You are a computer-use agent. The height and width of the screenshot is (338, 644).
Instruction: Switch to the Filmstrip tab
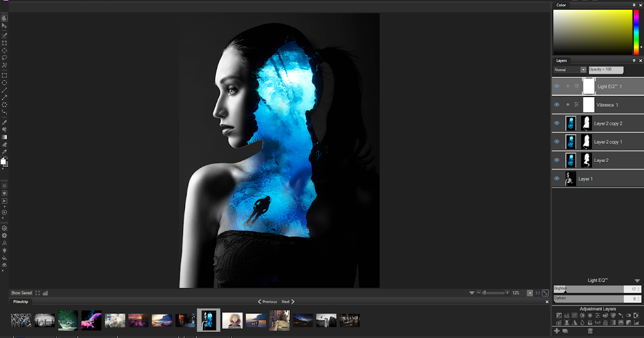20,301
